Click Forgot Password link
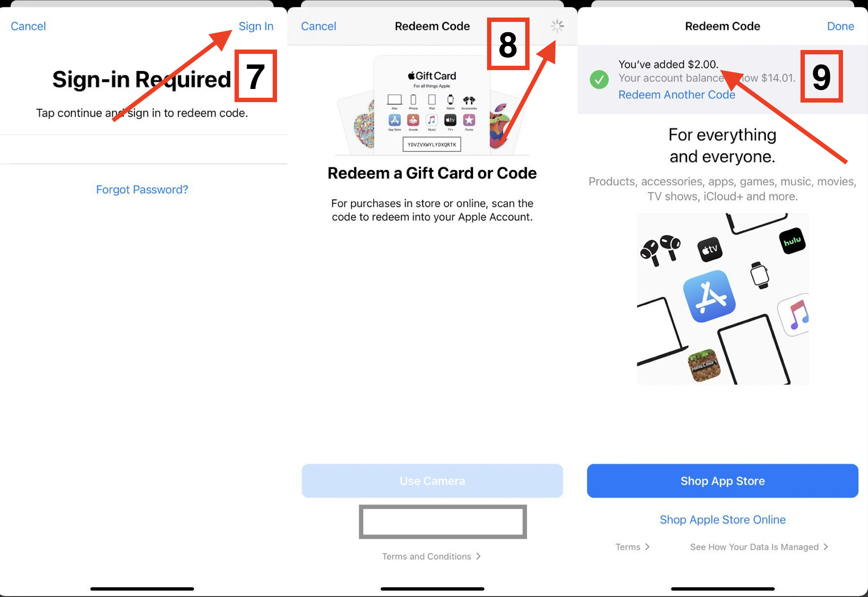868x597 pixels. (142, 189)
